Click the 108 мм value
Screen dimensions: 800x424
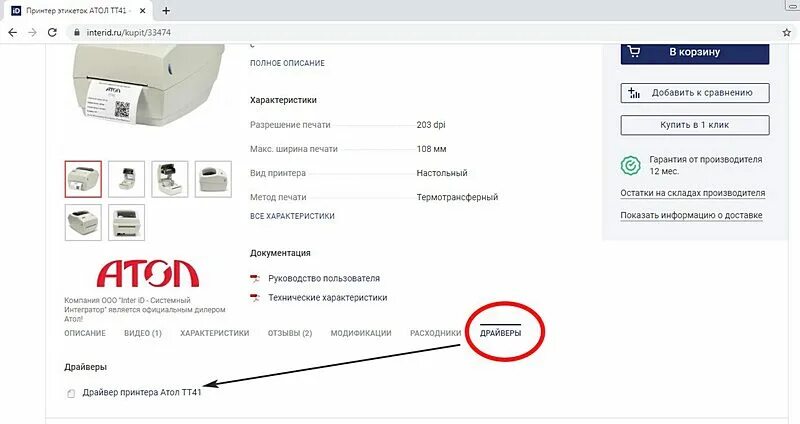tap(432, 149)
